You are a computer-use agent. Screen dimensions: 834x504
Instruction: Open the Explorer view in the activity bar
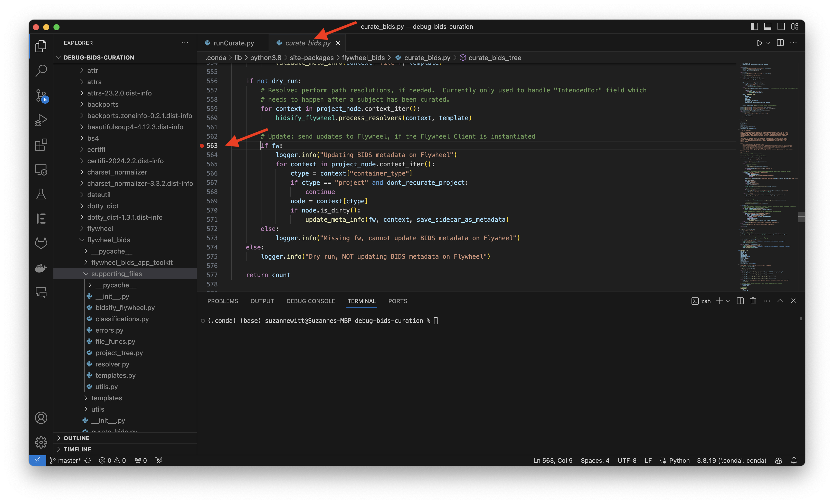coord(41,46)
